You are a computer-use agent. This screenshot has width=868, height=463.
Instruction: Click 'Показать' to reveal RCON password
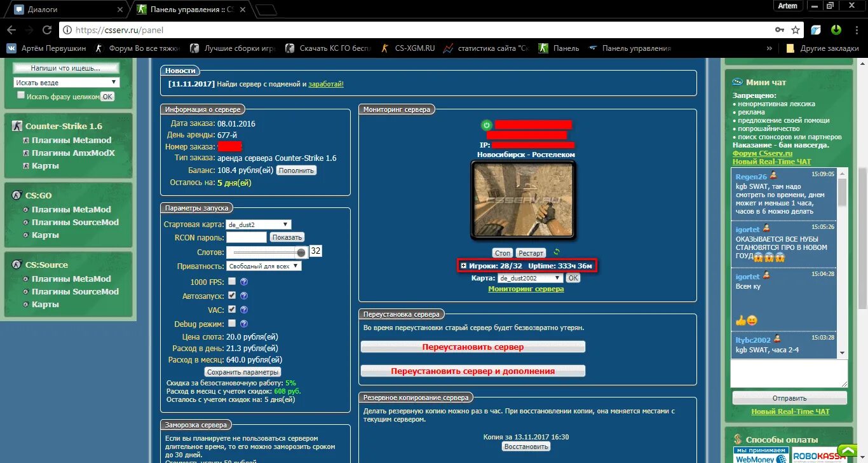[x=287, y=237]
